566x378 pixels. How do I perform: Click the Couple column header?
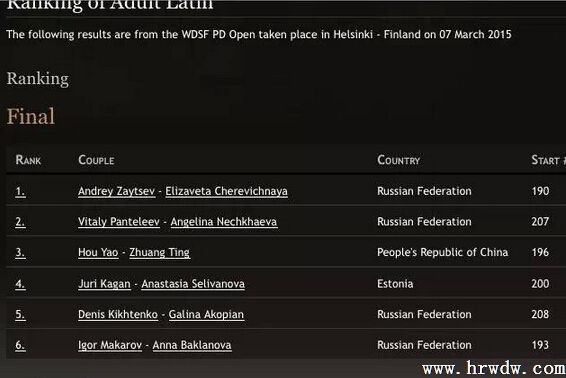96,160
